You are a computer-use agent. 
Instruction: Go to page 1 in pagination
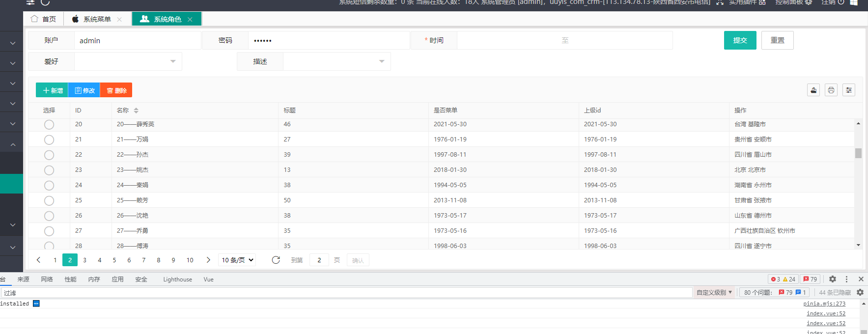tap(55, 260)
